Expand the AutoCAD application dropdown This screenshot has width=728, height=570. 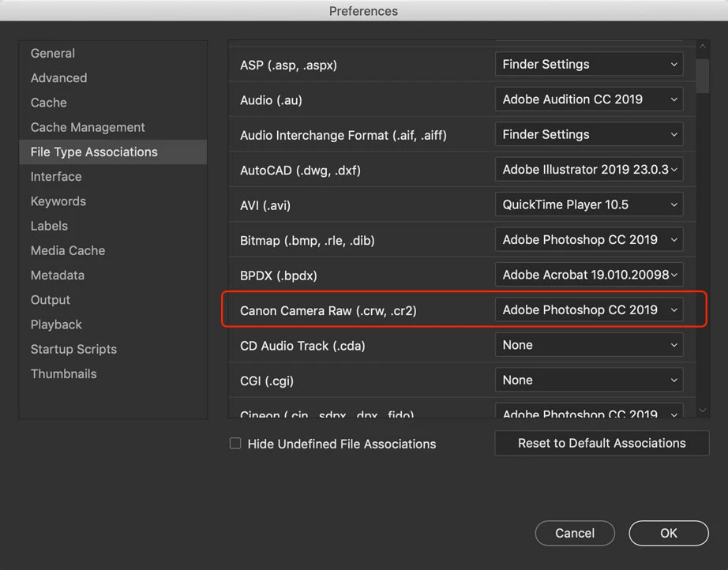[589, 170]
